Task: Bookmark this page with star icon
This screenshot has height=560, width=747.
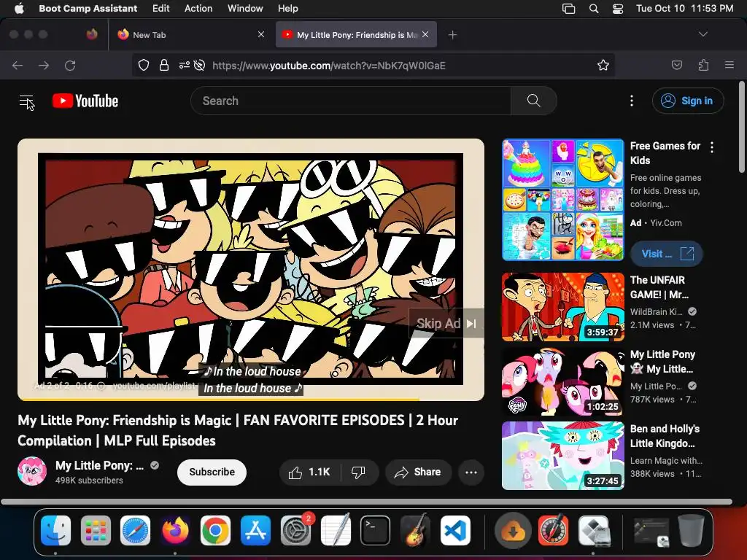Action: coord(603,65)
